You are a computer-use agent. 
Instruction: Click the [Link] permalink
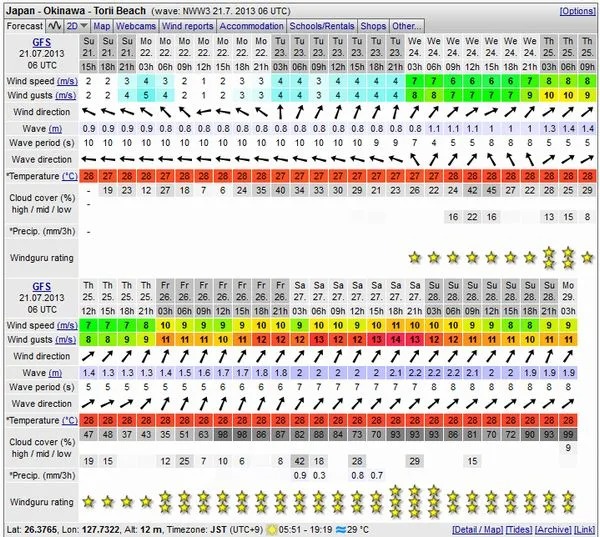[x=584, y=529]
